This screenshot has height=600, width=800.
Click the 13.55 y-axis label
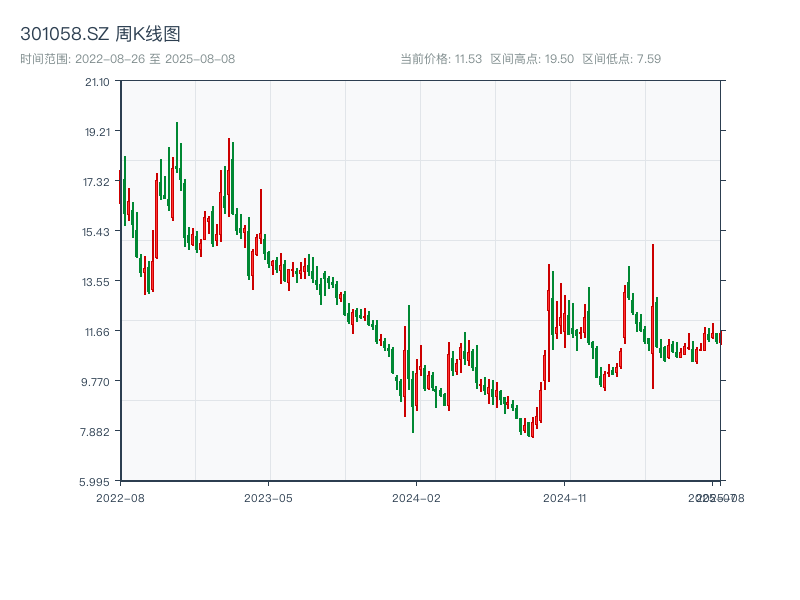[96, 282]
